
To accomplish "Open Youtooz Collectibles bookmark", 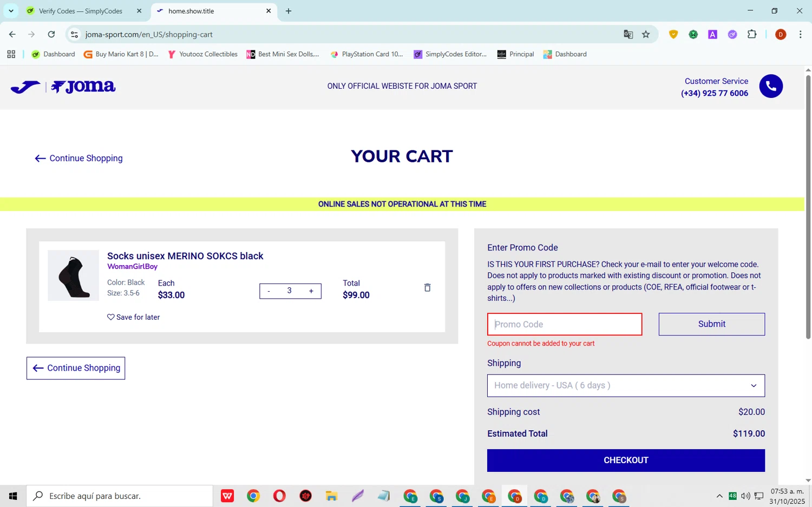I will pyautogui.click(x=203, y=54).
